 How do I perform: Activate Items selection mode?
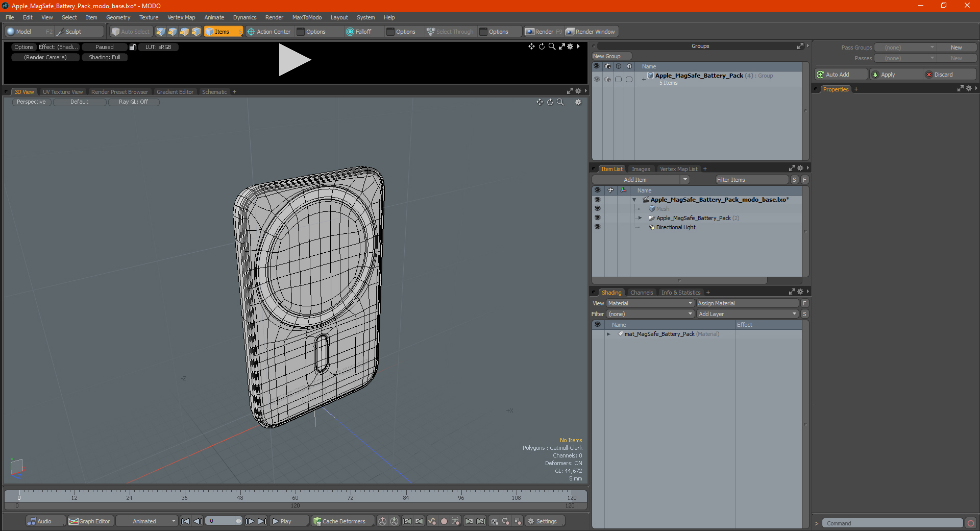coord(223,32)
